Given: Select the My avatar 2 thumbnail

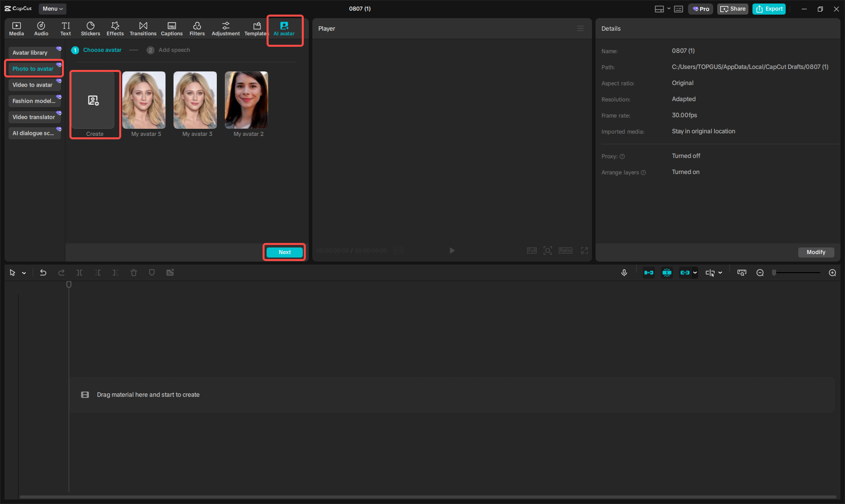Looking at the screenshot, I should (246, 100).
